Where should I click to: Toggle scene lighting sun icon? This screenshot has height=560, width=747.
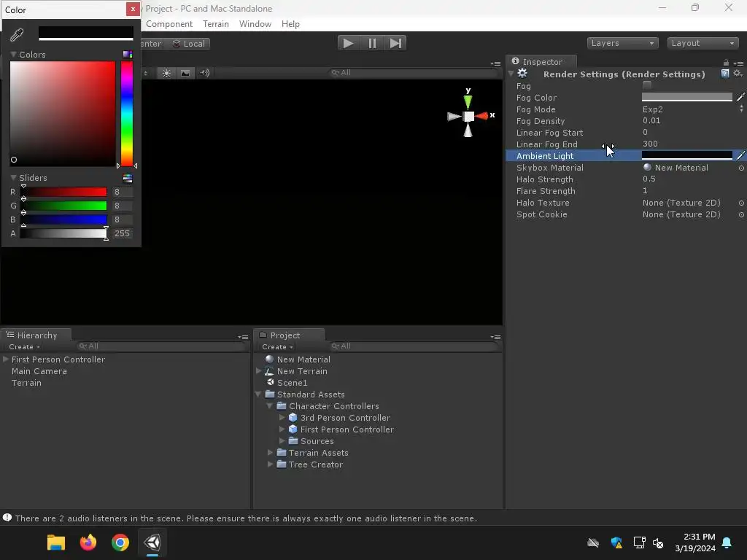coord(166,73)
